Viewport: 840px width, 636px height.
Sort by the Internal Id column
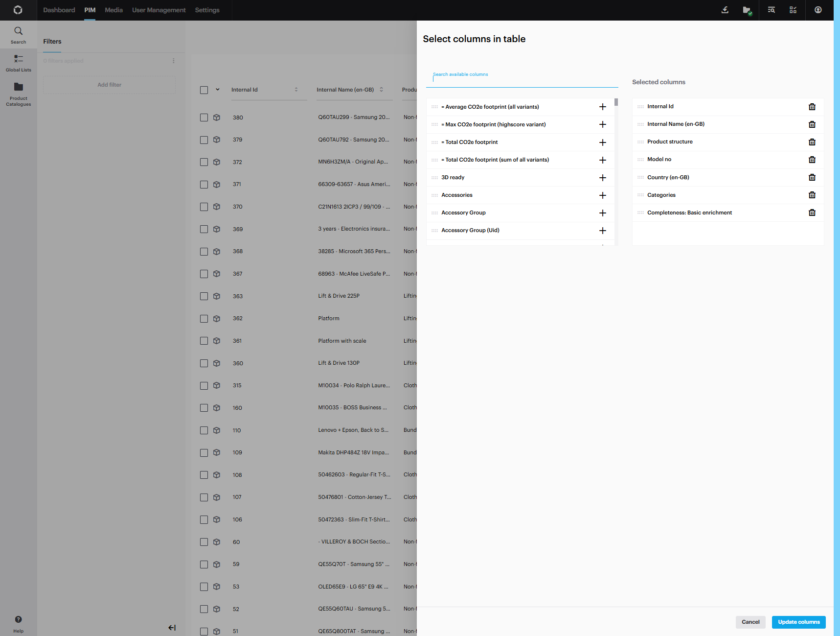click(296, 90)
